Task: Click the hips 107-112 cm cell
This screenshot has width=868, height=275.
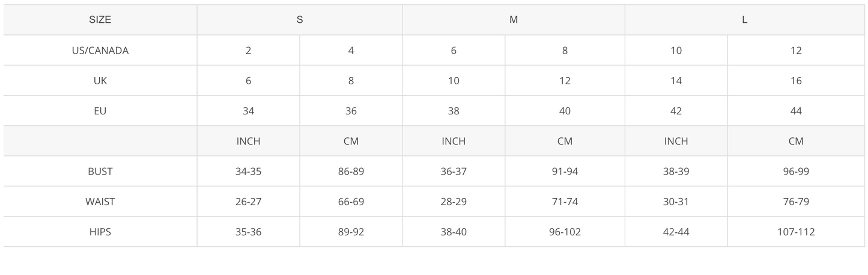Action: (x=796, y=232)
